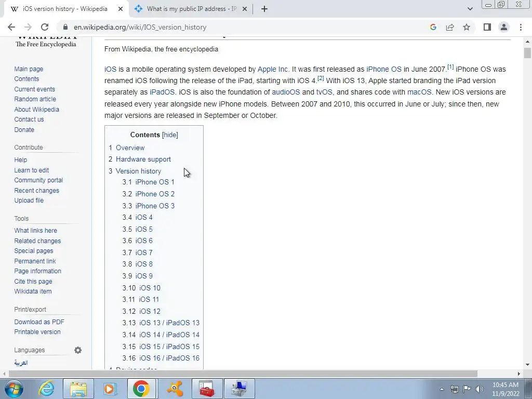Viewport: 532px width, 399px height.
Task: Open language settings gear icon
Action: click(78, 350)
